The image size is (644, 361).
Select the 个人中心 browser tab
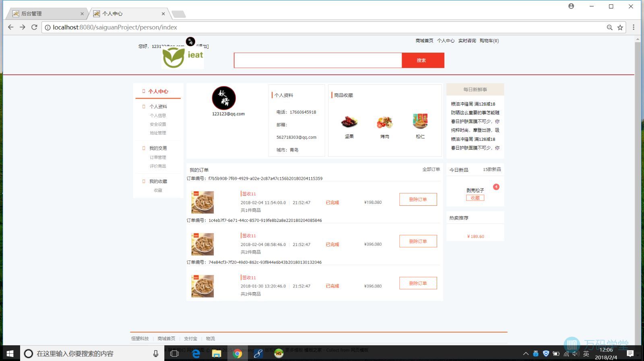pyautogui.click(x=128, y=14)
